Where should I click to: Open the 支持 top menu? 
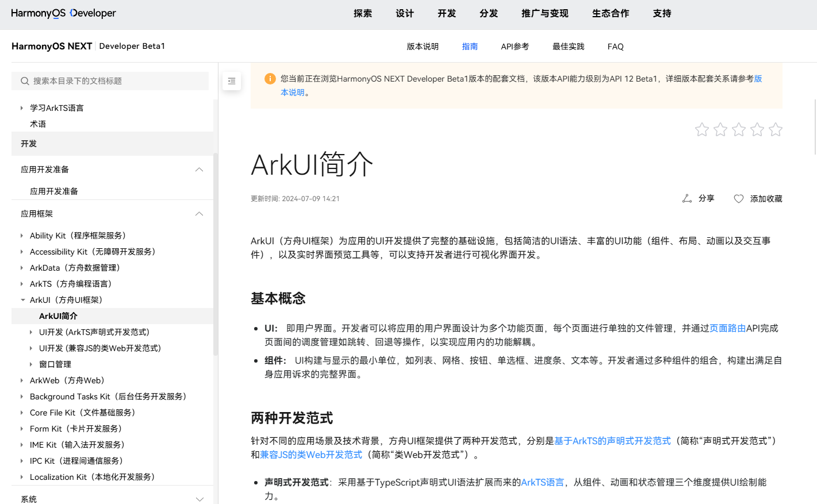(x=662, y=13)
